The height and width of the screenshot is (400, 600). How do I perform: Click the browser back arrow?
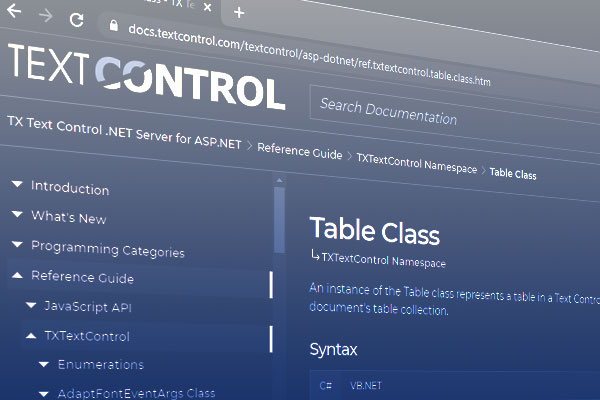click(14, 11)
